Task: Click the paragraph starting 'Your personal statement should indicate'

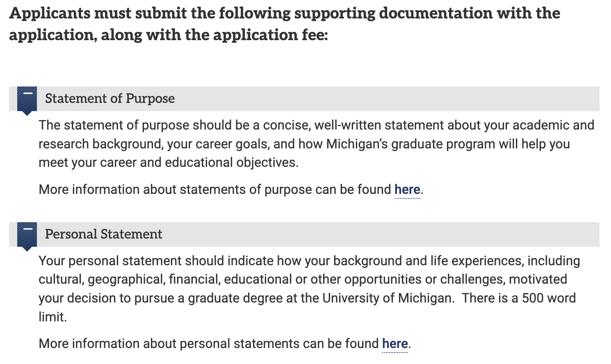Action: pos(309,289)
